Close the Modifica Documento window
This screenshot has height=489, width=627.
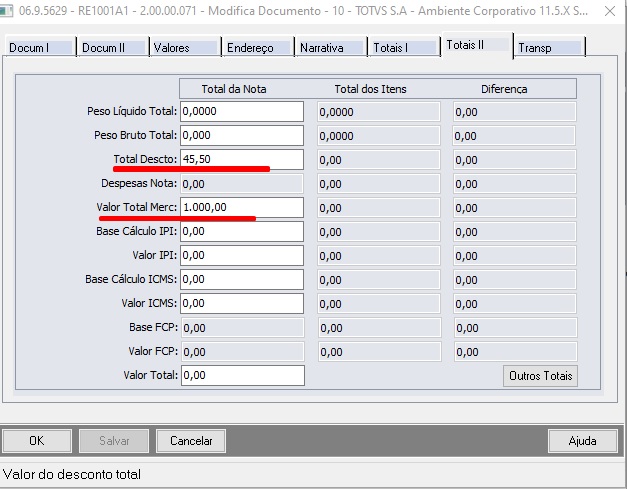click(610, 11)
